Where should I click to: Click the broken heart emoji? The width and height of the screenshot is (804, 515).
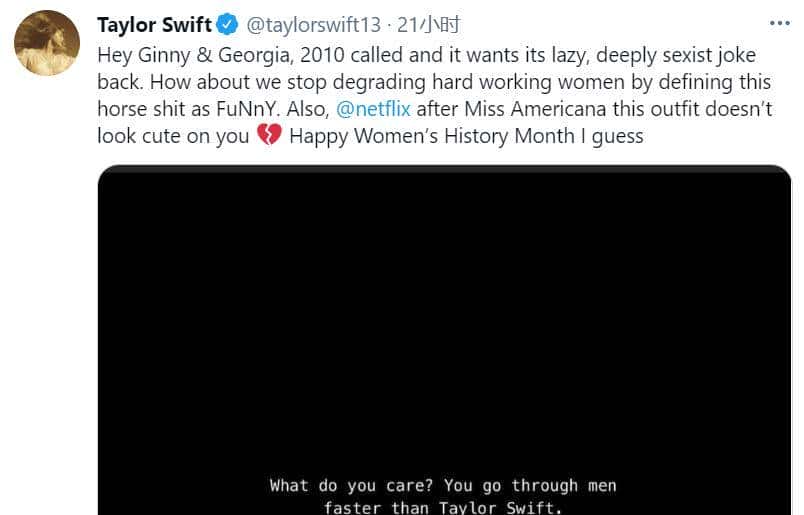(x=270, y=135)
